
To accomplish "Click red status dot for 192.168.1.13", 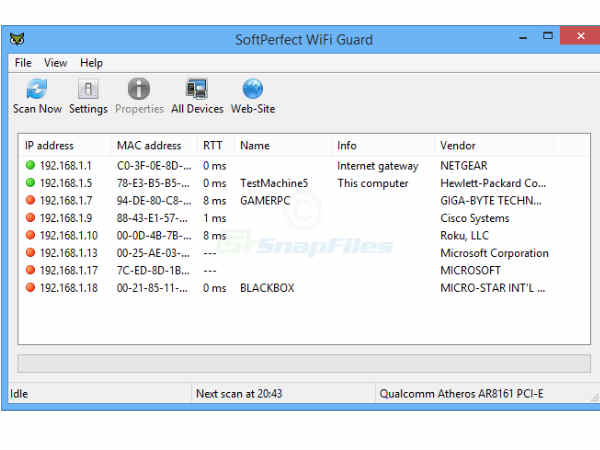I will click(30, 252).
